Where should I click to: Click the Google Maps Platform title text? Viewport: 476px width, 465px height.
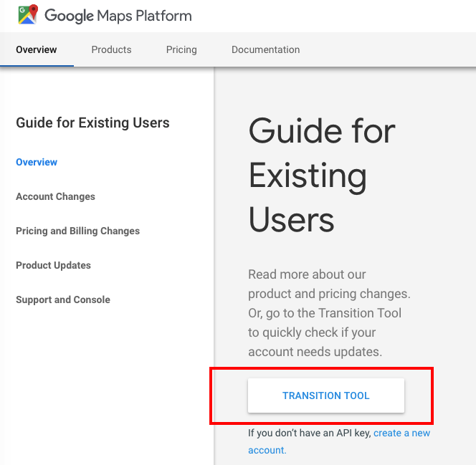[x=118, y=15]
